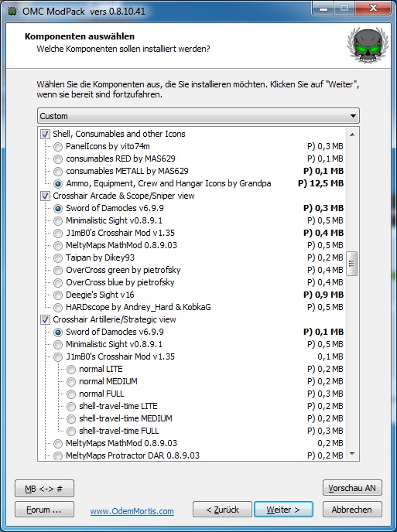Select MeltyMaps MathMod under Artillerie view

point(58,444)
